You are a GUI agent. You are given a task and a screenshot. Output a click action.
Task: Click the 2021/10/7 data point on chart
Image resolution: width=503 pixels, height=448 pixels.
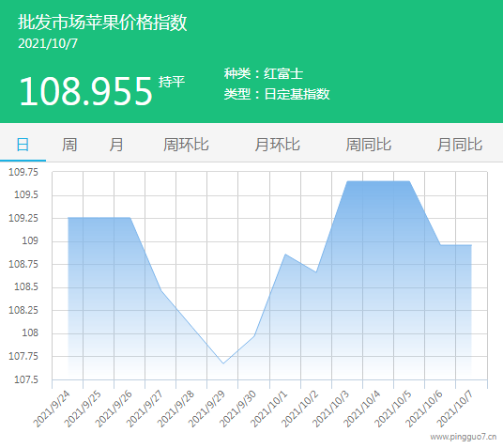471,245
